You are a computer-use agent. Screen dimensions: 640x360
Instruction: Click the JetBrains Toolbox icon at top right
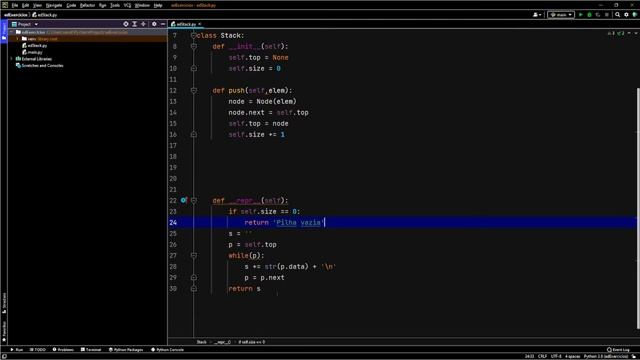(x=635, y=15)
